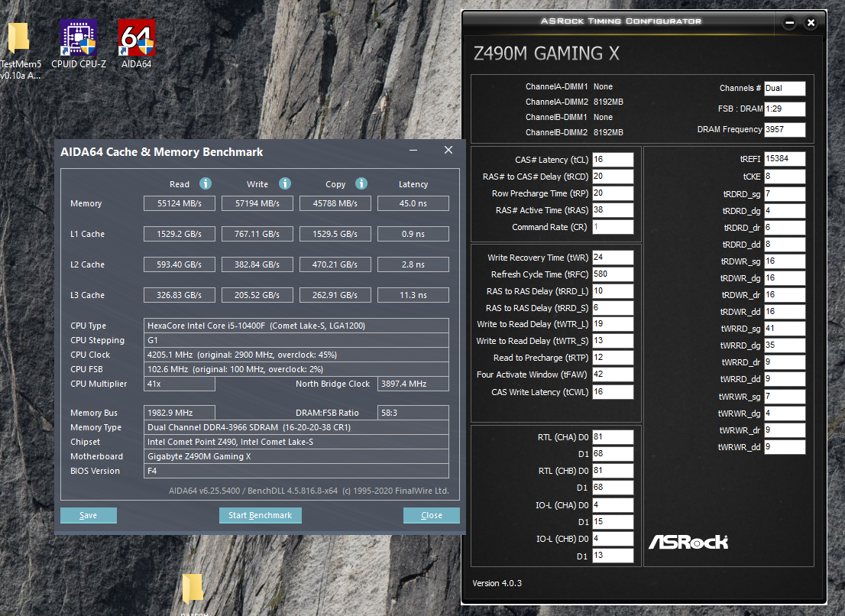Viewport: 845px width, 616px height.
Task: Click the Close button in AIDA64
Action: click(x=432, y=515)
